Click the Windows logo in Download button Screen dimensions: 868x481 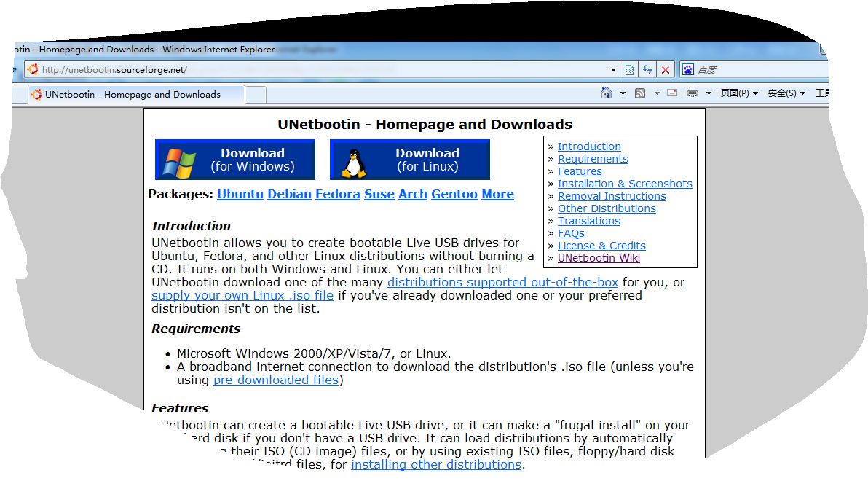tap(180, 163)
